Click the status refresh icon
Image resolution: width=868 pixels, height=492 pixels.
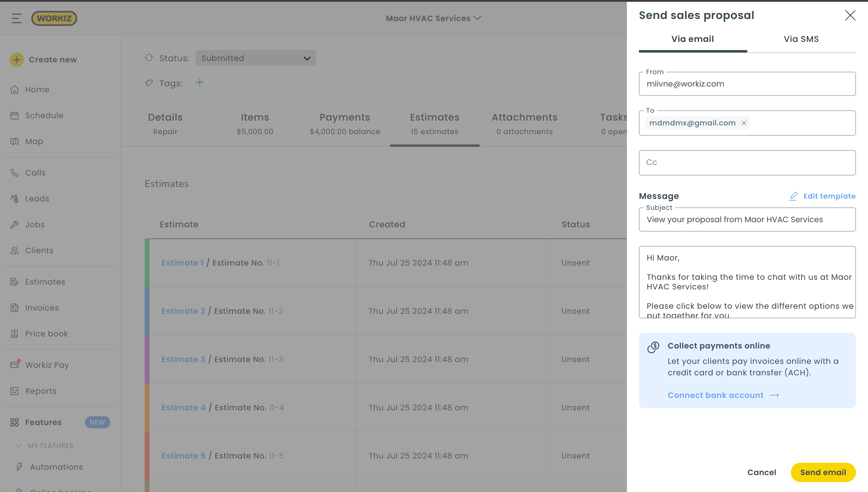pos(149,58)
